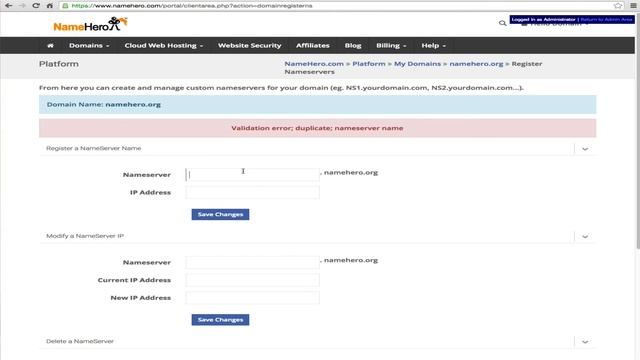640x360 pixels.
Task: Click the Platform breadcrumb link
Action: pos(369,64)
